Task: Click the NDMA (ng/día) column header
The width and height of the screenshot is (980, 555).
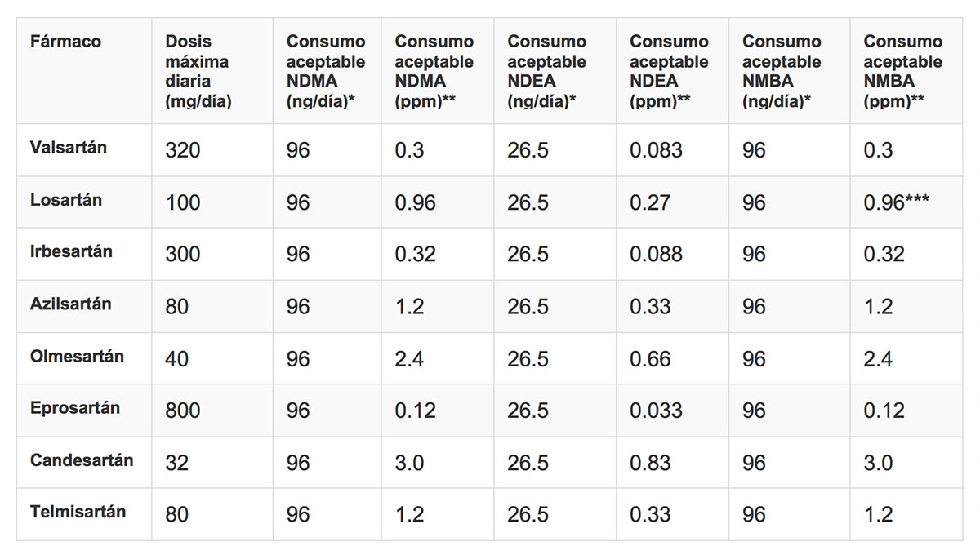Action: (326, 72)
